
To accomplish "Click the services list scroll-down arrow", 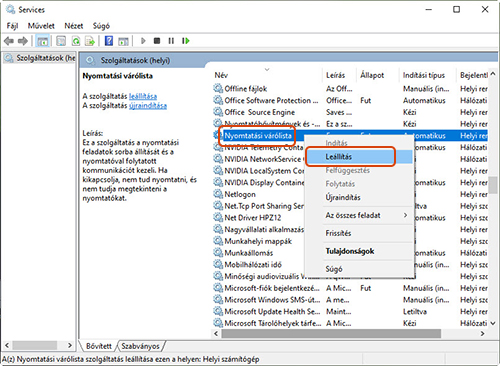I will coord(493,323).
